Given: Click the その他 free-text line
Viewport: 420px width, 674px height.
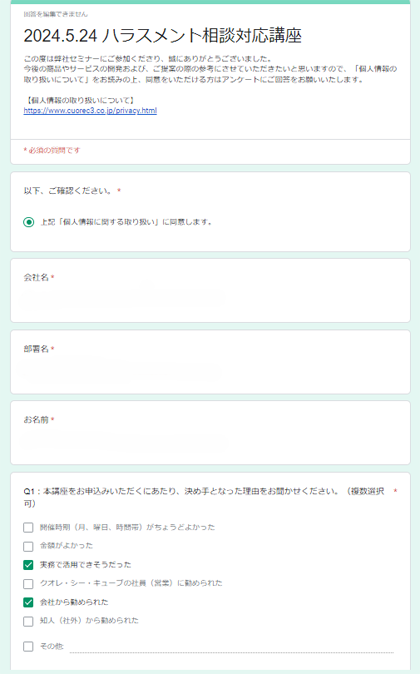Looking at the screenshot, I should pos(232,647).
